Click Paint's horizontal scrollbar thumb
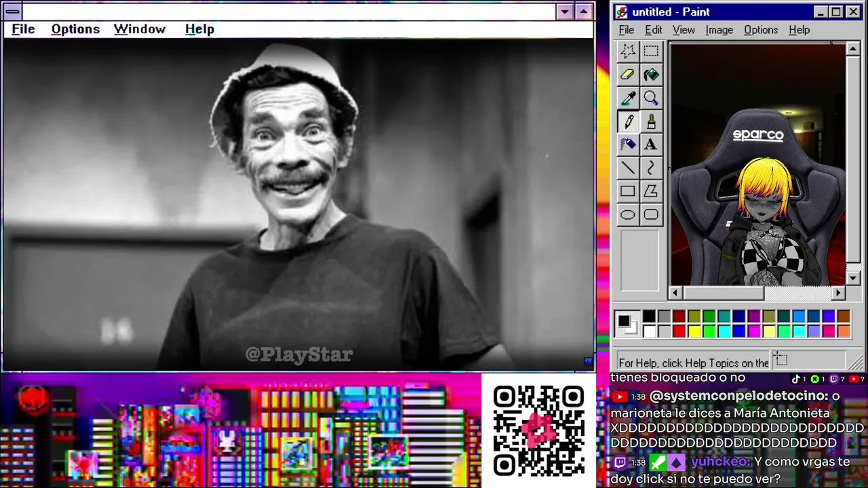868x488 pixels. click(723, 293)
